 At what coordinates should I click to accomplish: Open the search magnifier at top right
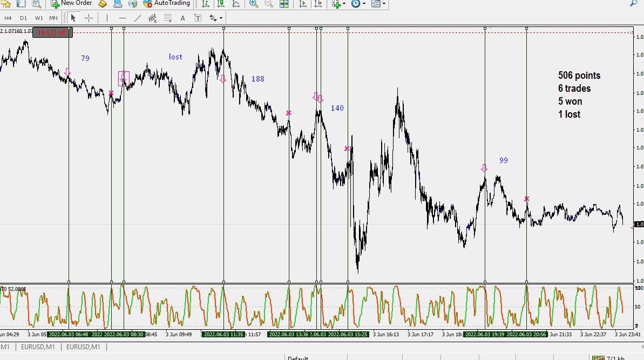tap(633, 3)
